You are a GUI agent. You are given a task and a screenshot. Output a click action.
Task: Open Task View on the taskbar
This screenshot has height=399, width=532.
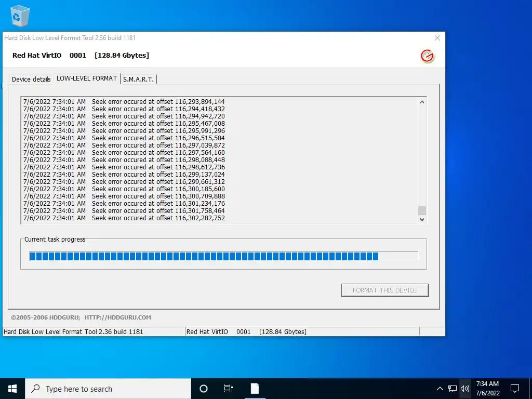click(229, 389)
